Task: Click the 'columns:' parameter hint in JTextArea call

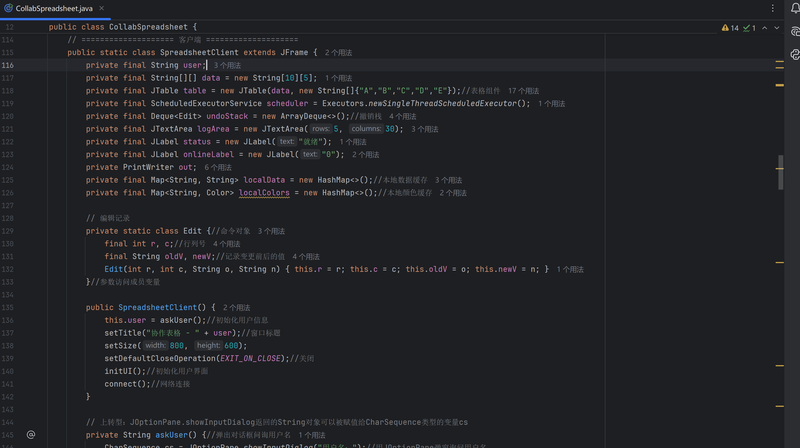Action: coord(366,129)
